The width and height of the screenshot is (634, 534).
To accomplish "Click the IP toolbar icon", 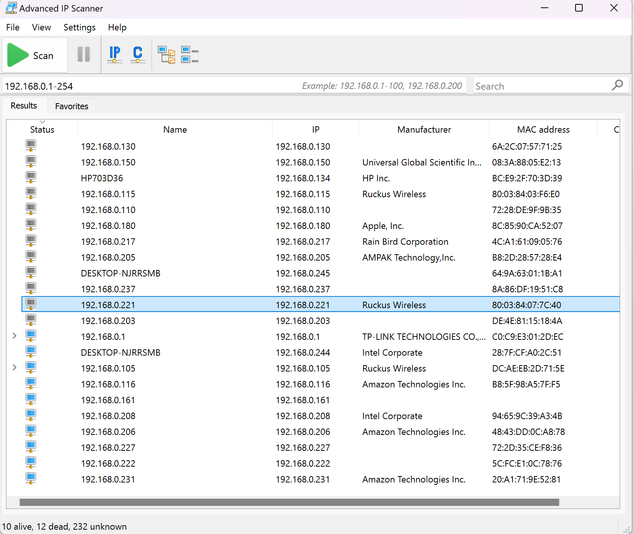I will point(115,55).
